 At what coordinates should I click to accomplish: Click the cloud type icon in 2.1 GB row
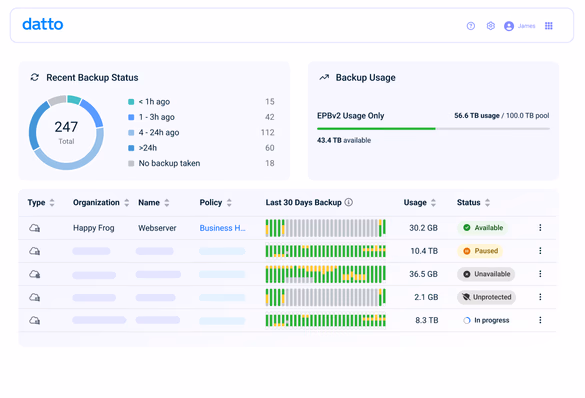[x=35, y=297]
